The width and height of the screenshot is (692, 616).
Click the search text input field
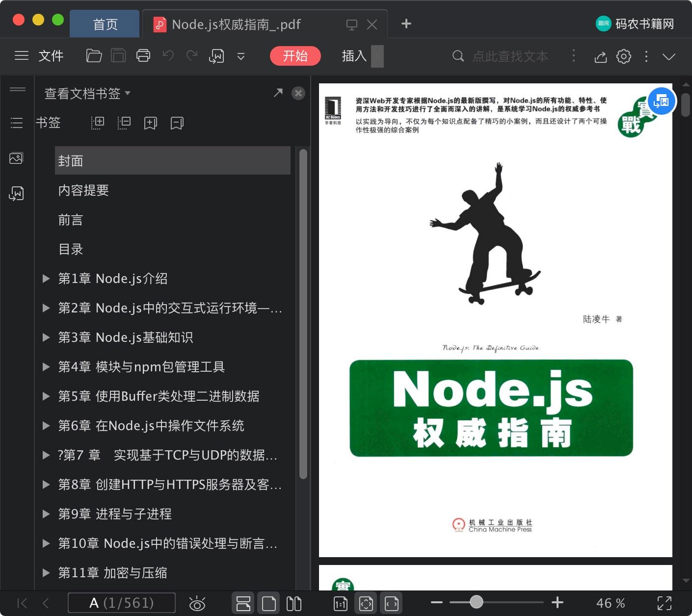click(x=510, y=56)
